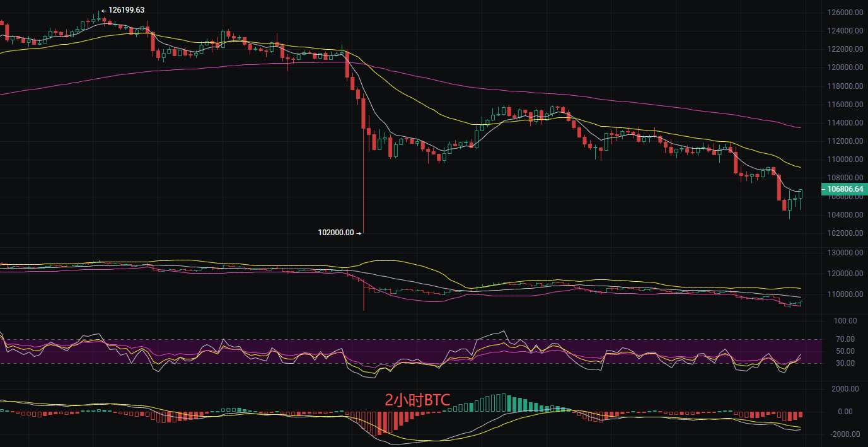The width and height of the screenshot is (868, 447).
Task: Click the MACD 2000.00 axis label
Action: tap(845, 389)
